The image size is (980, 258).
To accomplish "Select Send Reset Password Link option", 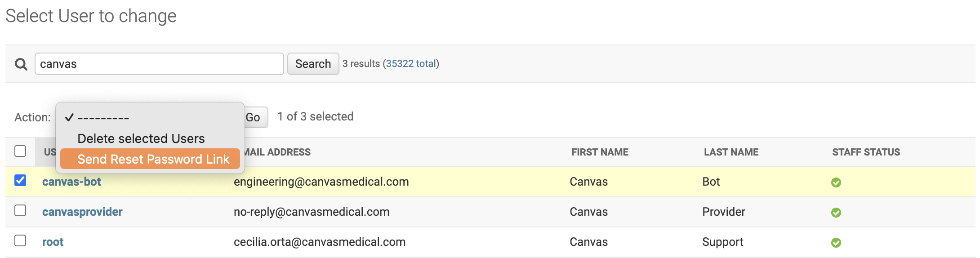I will [x=153, y=159].
